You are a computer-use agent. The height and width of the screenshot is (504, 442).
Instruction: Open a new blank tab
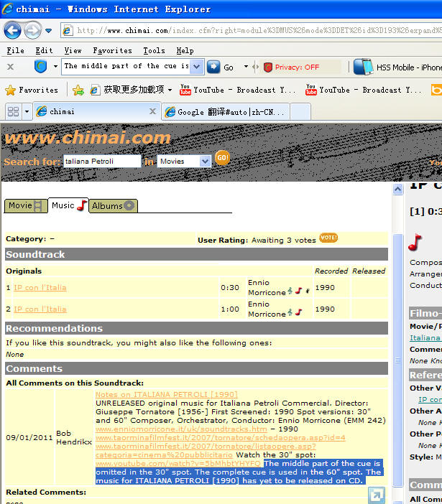coord(301,112)
